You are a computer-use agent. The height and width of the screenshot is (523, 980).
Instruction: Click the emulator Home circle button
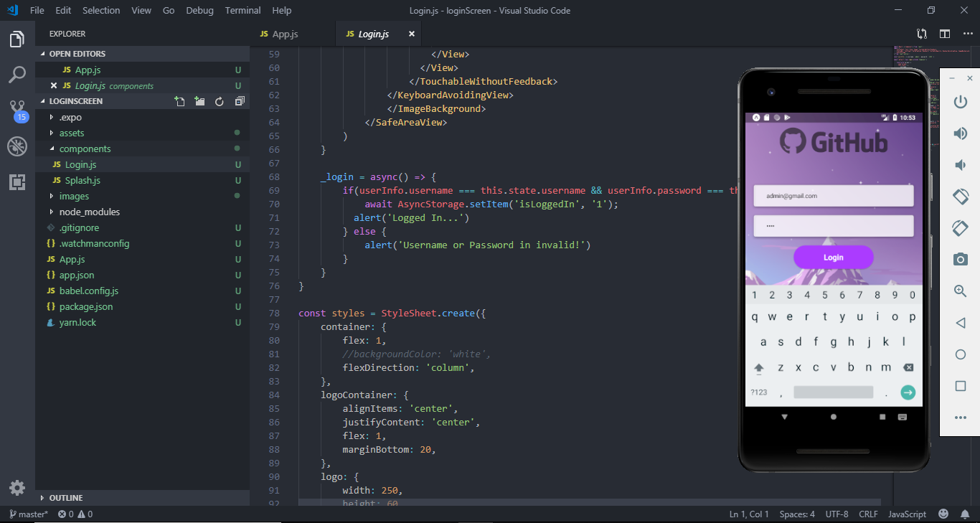point(961,354)
